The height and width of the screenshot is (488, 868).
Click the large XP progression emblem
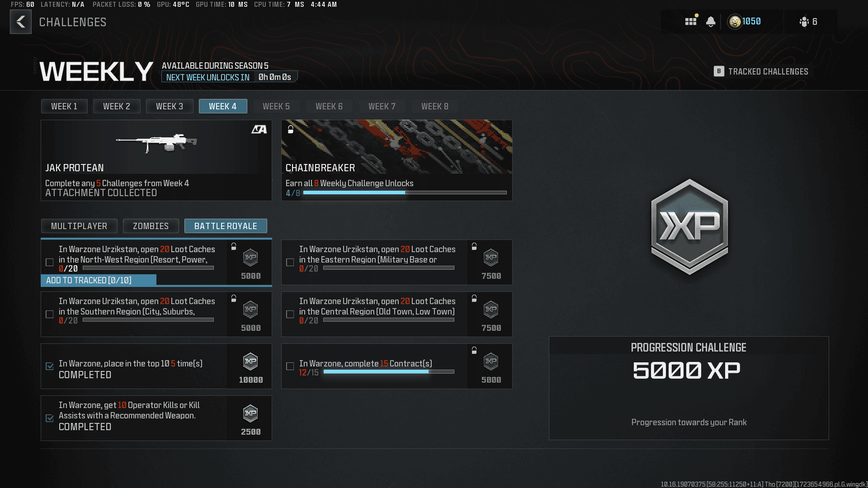click(689, 226)
